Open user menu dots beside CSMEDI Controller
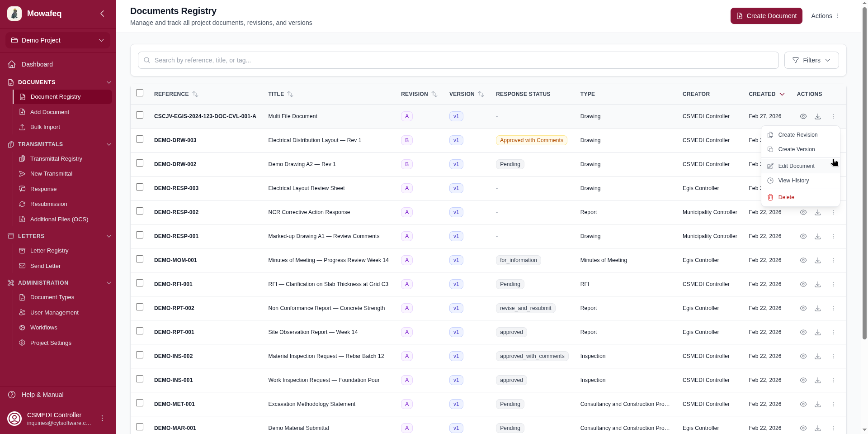Screen dimensions: 868x434 102,418
